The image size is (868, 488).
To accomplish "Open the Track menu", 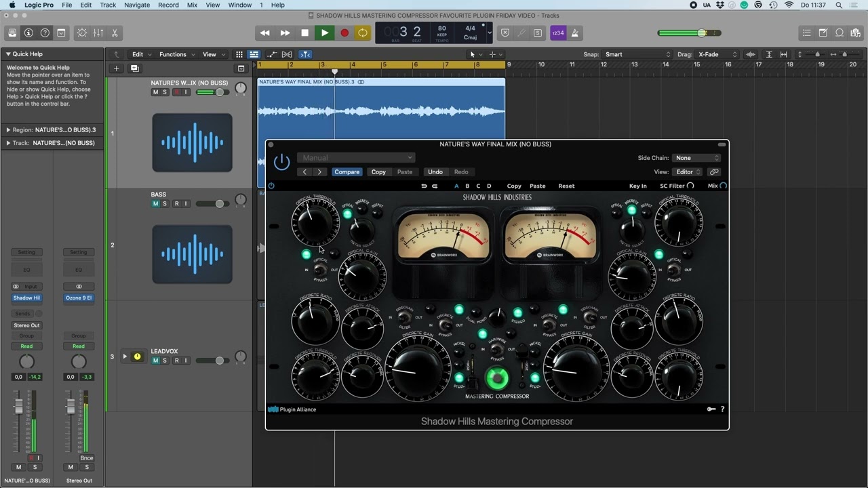I will pos(108,5).
